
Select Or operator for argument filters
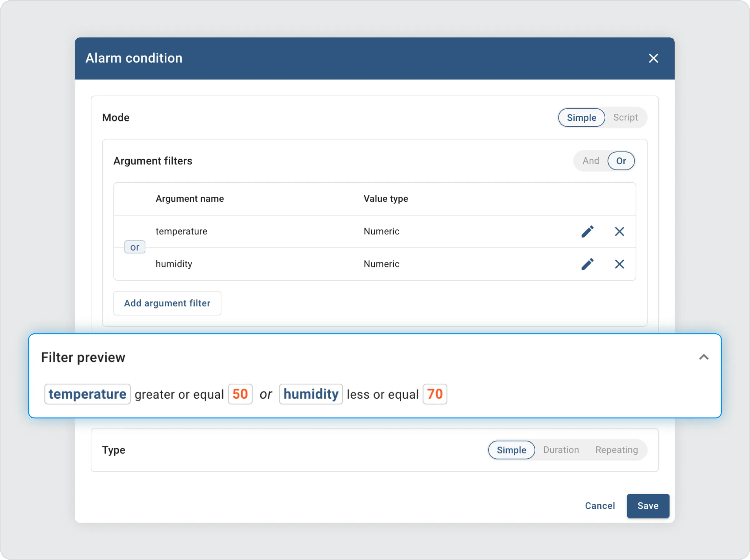[621, 161]
